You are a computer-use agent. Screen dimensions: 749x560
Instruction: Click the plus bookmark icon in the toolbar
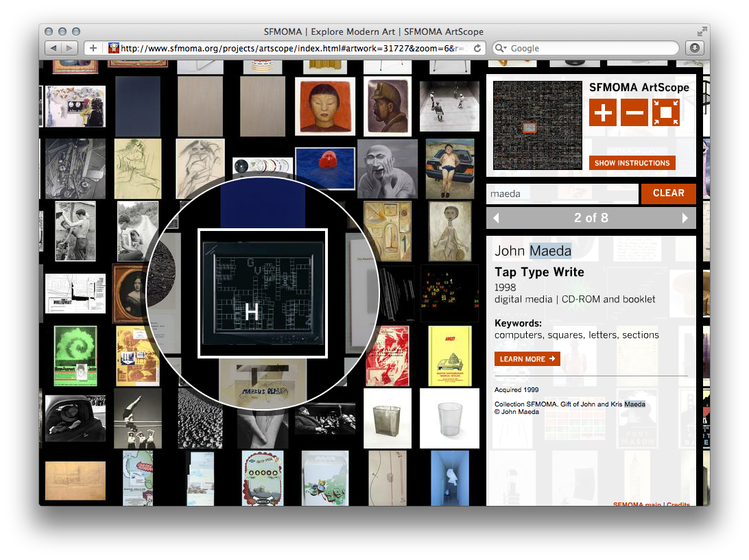click(93, 48)
